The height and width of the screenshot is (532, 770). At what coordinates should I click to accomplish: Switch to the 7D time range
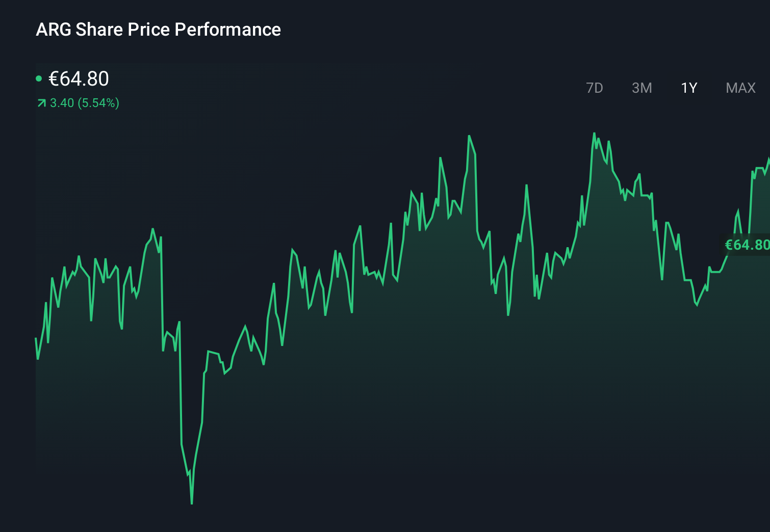[594, 88]
